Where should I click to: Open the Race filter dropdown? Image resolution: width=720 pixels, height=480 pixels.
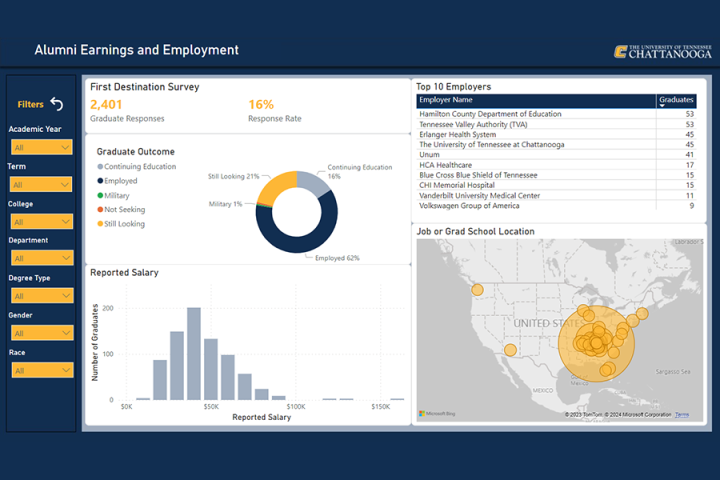click(x=42, y=370)
